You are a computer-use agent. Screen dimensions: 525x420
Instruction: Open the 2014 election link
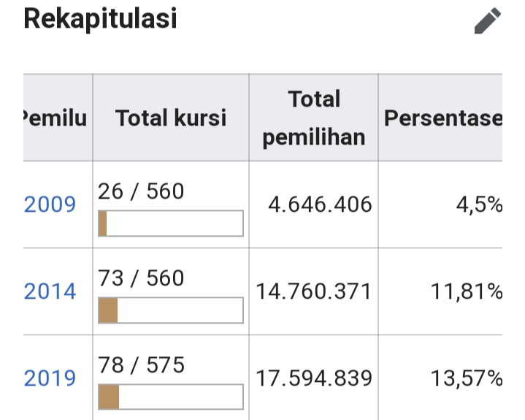[x=50, y=291]
